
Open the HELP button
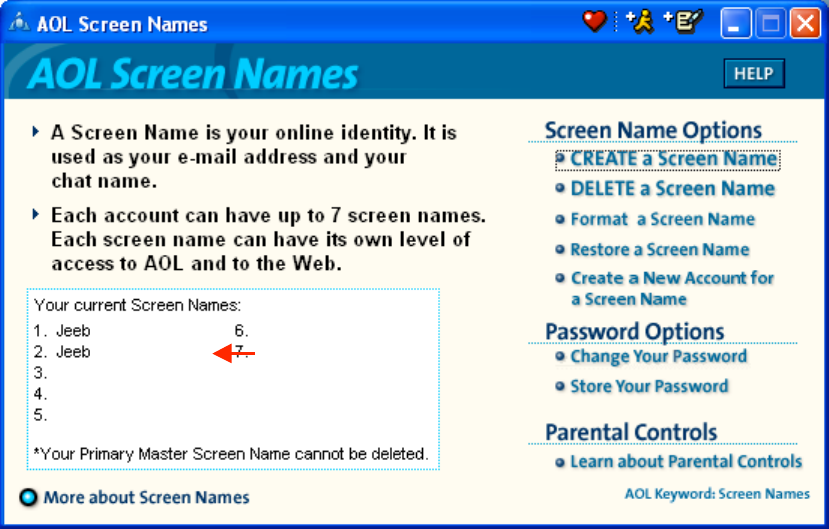(x=754, y=73)
